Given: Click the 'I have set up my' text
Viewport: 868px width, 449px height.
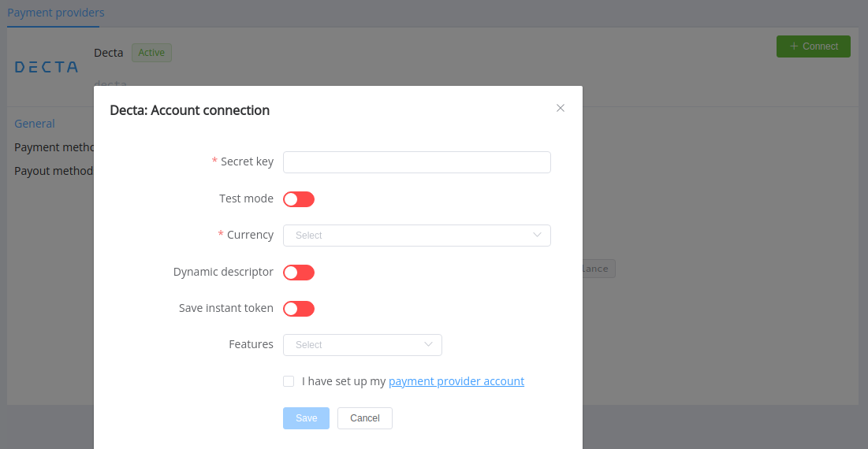Looking at the screenshot, I should [x=344, y=381].
